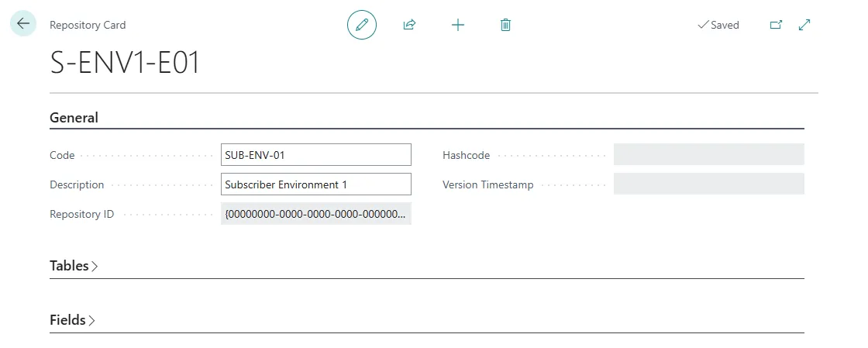
Task: Click the Repository Card caption text
Action: pyautogui.click(x=88, y=25)
